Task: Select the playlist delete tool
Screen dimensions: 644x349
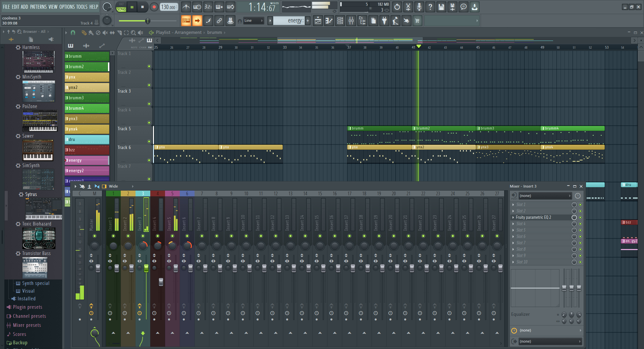Action: [98, 33]
